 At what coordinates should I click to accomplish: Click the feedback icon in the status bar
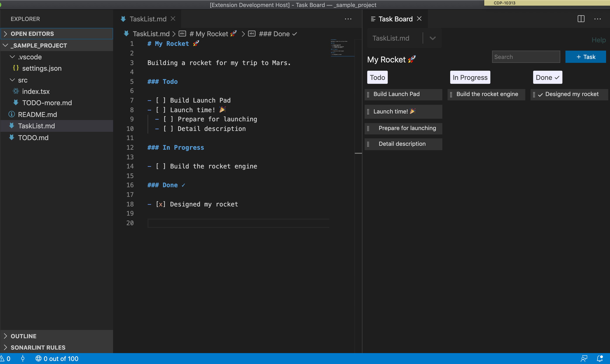pos(584,359)
